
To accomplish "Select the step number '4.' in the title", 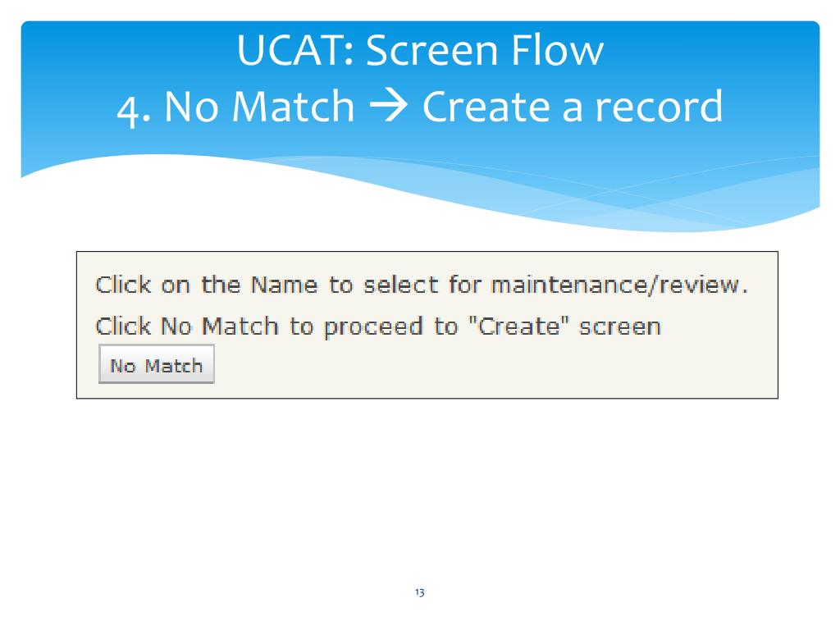I will (133, 109).
